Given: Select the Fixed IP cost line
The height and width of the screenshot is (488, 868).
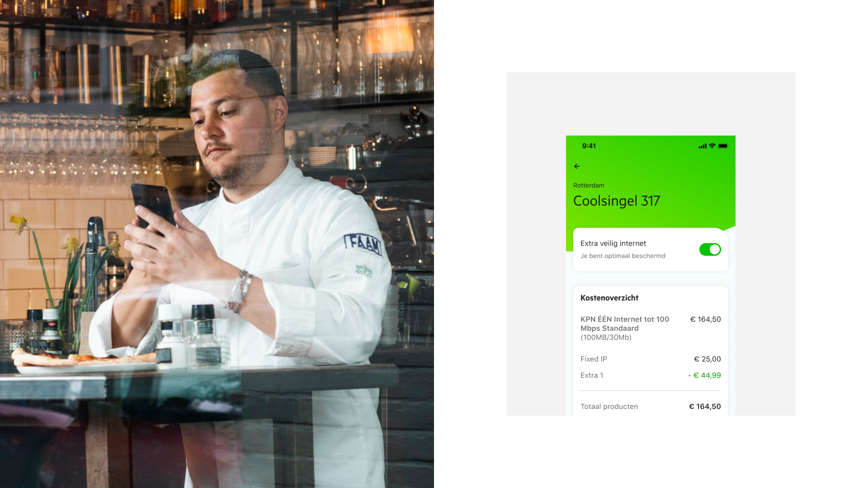Looking at the screenshot, I should tap(651, 359).
